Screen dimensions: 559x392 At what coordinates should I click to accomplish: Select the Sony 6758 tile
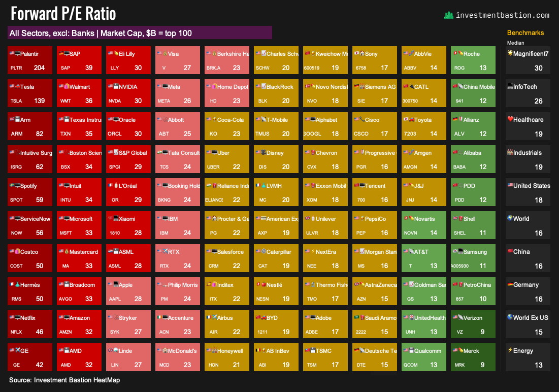[374, 60]
